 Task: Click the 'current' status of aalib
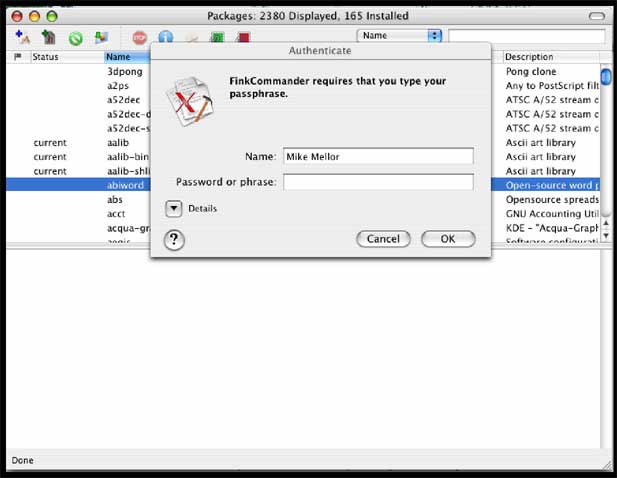(x=50, y=143)
